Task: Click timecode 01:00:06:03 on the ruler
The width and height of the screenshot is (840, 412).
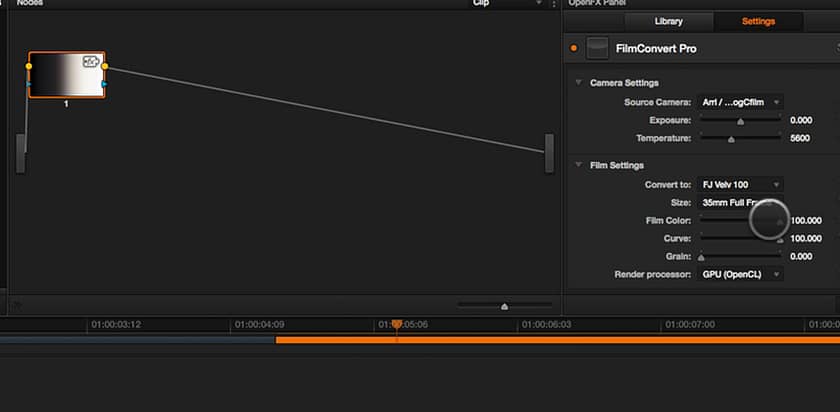Action: coord(547,325)
